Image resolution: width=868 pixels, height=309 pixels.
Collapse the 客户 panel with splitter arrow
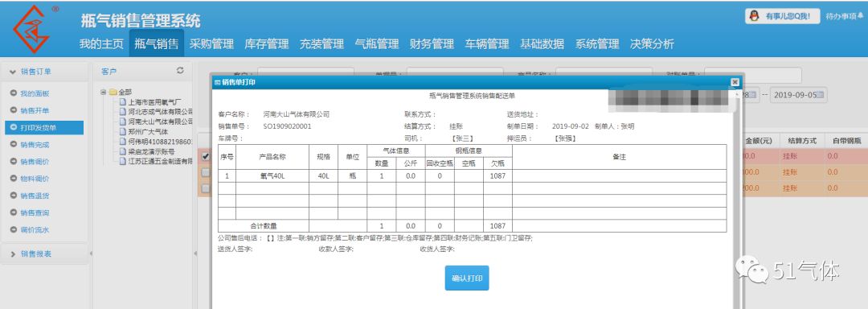(x=194, y=254)
